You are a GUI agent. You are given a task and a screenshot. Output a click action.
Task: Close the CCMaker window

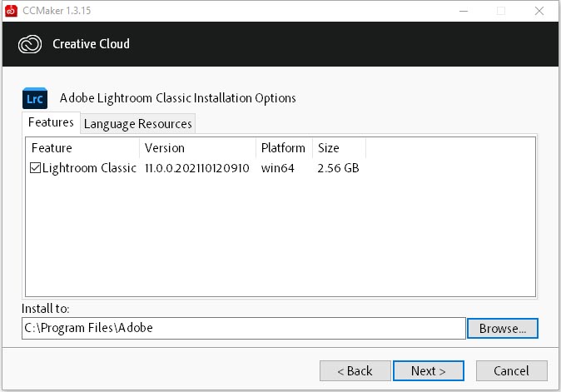pyautogui.click(x=539, y=11)
